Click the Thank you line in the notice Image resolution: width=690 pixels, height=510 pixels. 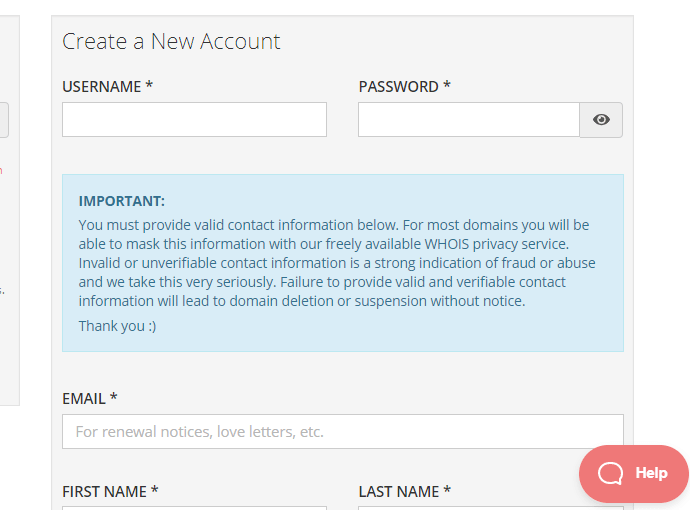(117, 326)
